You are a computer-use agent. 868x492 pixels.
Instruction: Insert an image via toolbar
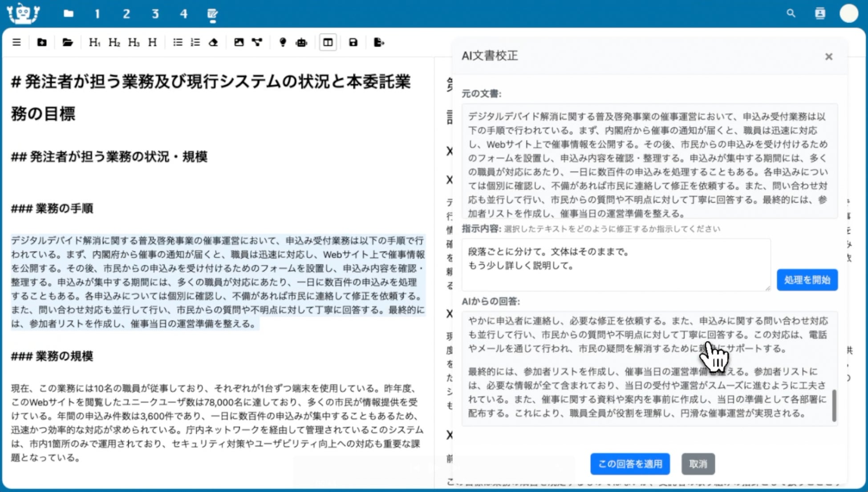coord(239,43)
